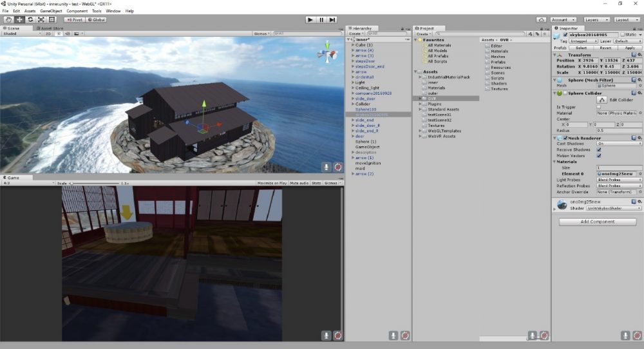Switch to the Asset Store tab
The height and width of the screenshot is (349, 644).
[x=51, y=28]
